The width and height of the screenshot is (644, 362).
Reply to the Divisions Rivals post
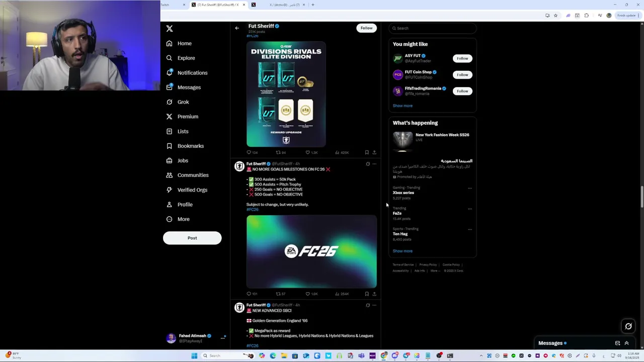pyautogui.click(x=252, y=152)
